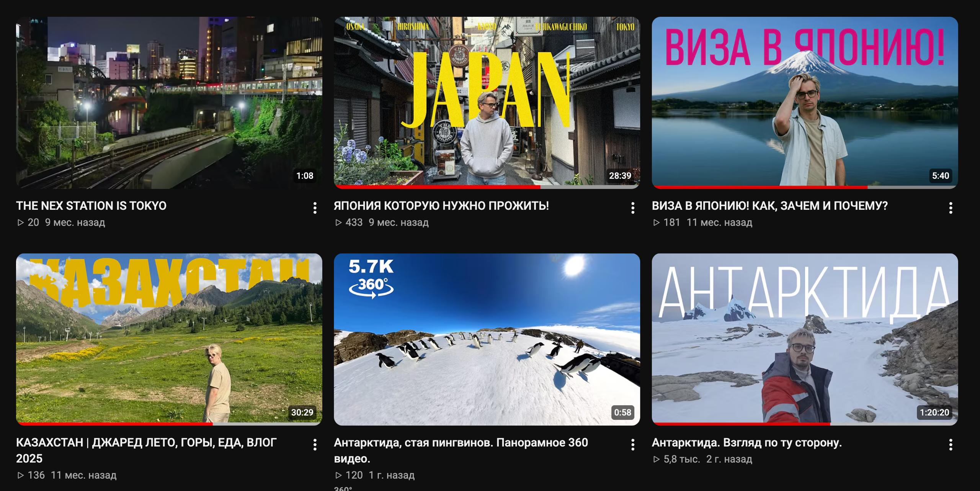Screen dimensions: 980x491
Task: Open the 360 penguins thumbnail
Action: coord(487,339)
